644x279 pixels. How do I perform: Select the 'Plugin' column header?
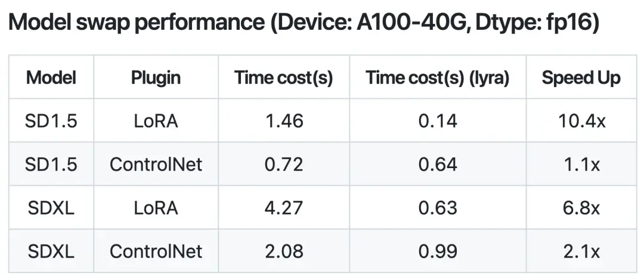click(156, 77)
